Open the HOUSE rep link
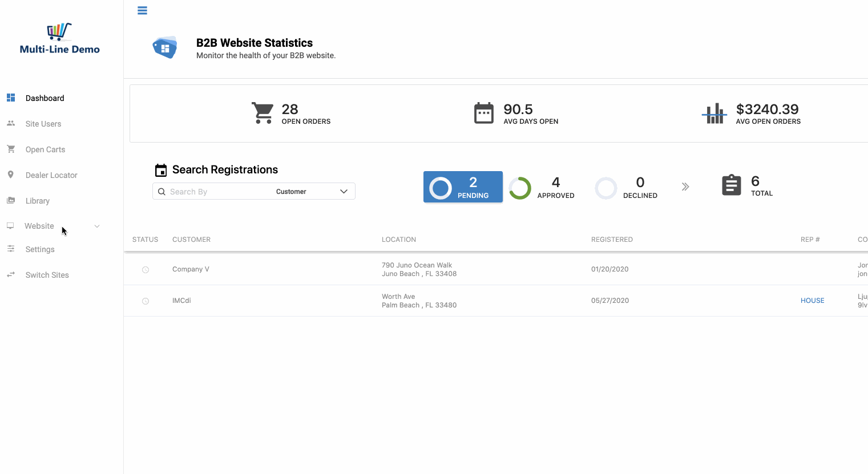Viewport: 868px width, 474px height. [x=812, y=301]
